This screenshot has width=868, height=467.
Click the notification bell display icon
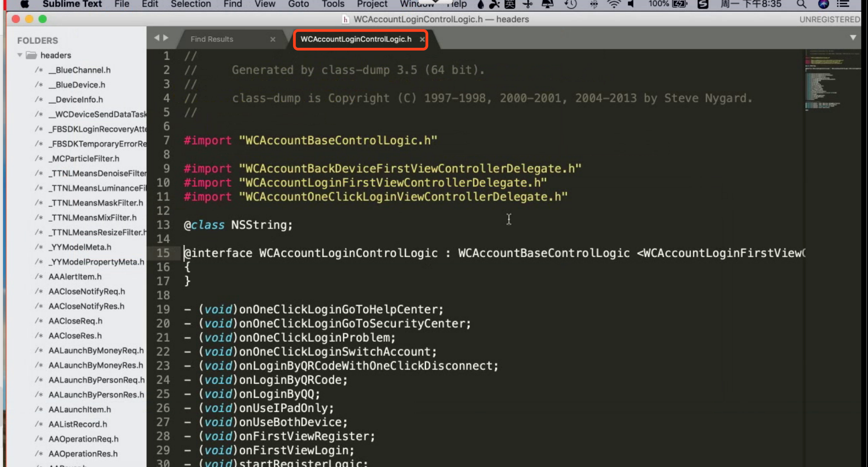pyautogui.click(x=548, y=4)
